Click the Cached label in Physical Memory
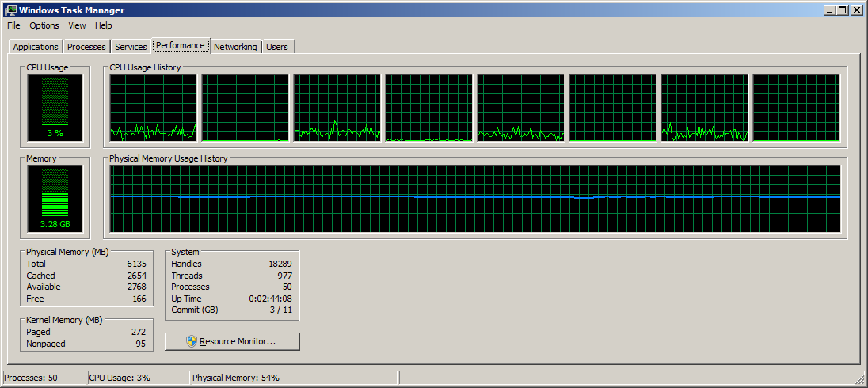 40,276
